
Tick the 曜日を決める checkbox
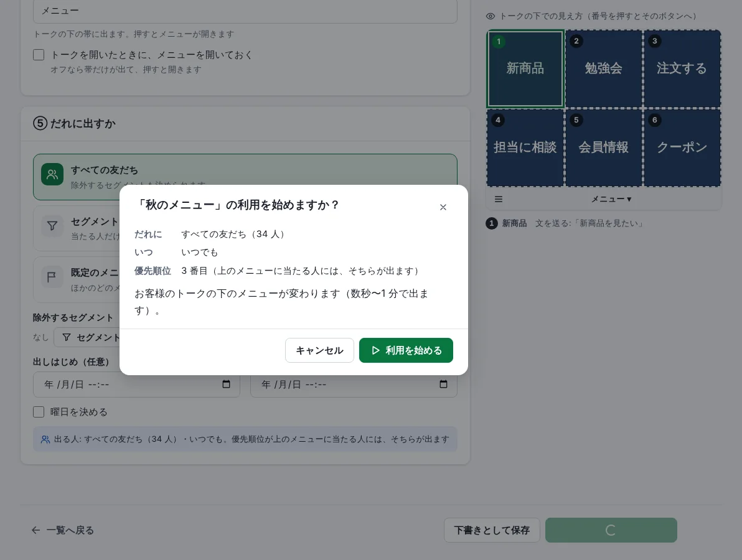click(39, 412)
